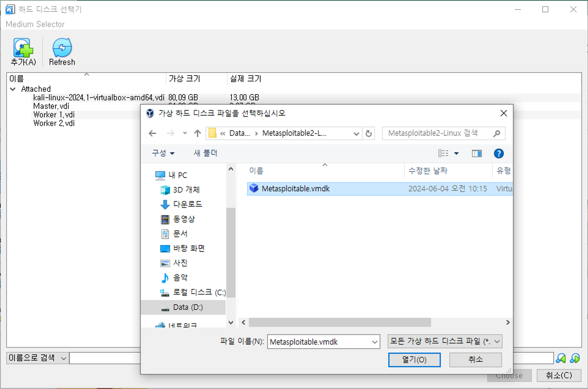
Task: Click navigation pane scroll down arrow
Action: (x=231, y=323)
